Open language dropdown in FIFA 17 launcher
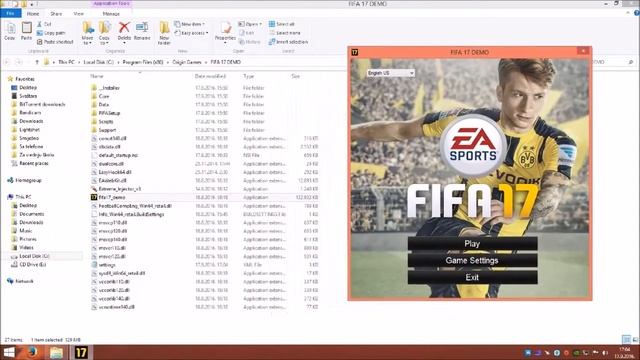The height and width of the screenshot is (360, 640). pos(391,73)
